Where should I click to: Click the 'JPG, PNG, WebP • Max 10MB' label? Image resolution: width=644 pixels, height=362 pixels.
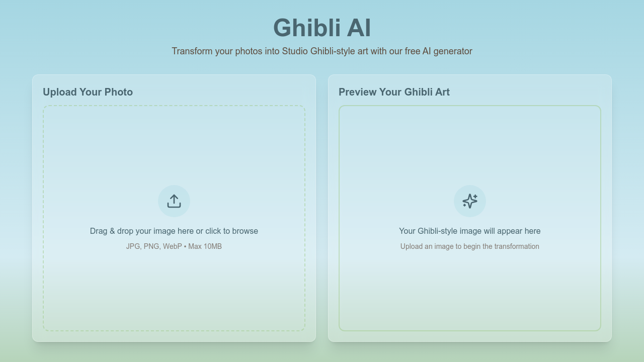174,246
